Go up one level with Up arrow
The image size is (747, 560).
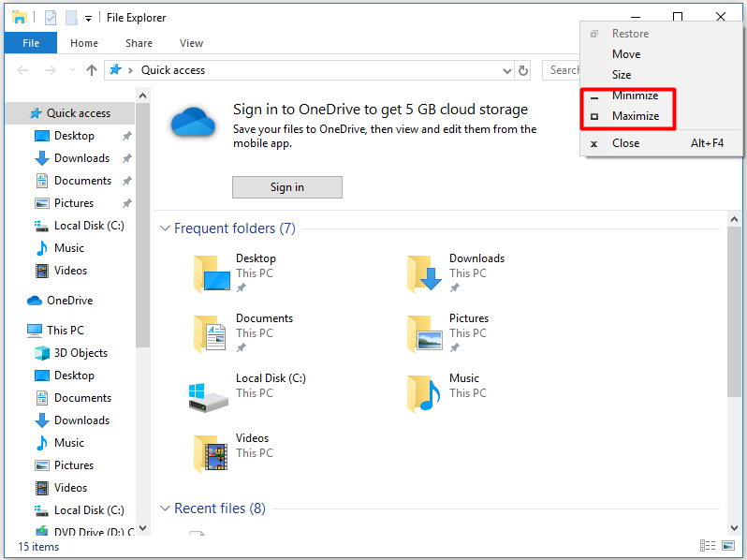coord(92,70)
